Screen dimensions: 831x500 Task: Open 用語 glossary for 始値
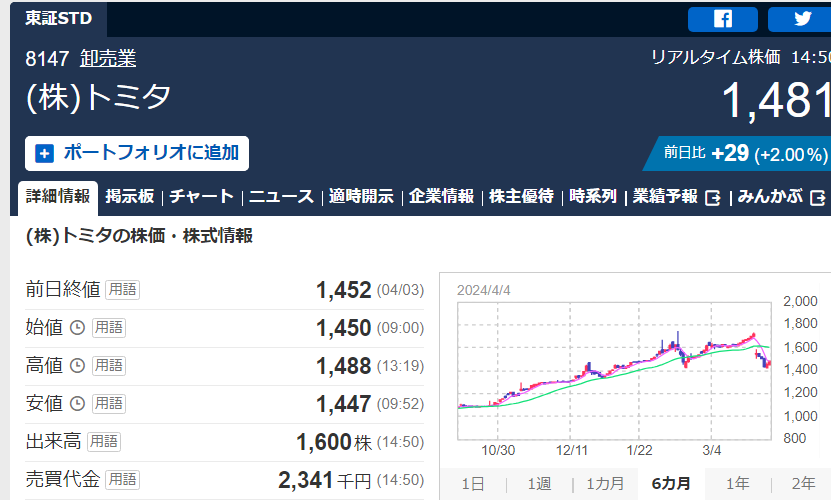[x=109, y=328]
